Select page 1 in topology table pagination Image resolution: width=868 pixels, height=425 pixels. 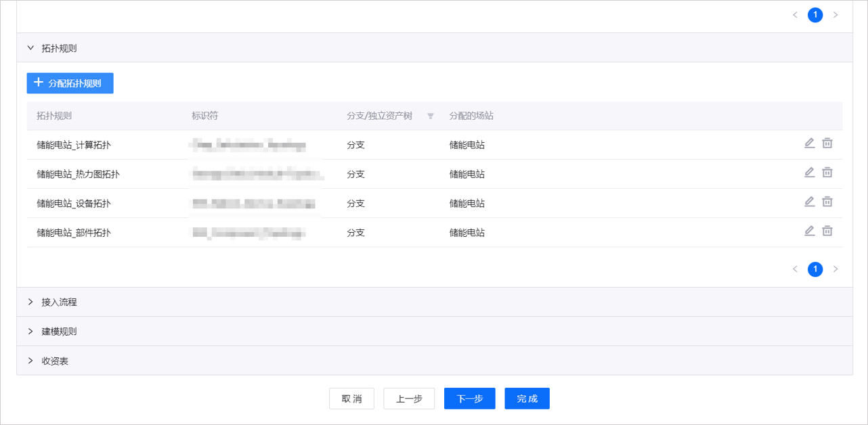tap(815, 269)
